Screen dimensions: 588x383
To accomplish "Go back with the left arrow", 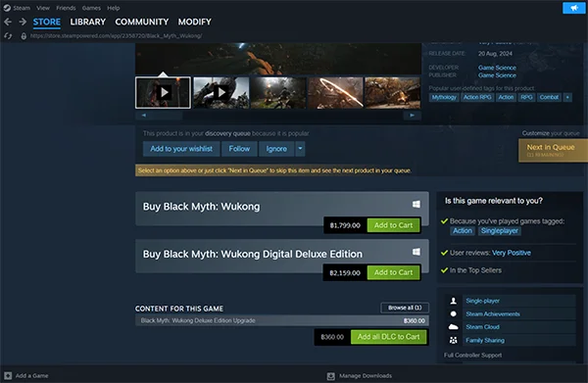I will click(x=8, y=22).
